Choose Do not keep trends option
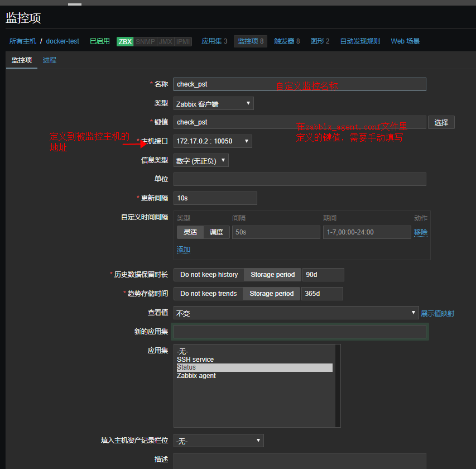The image size is (476, 469). [x=208, y=294]
